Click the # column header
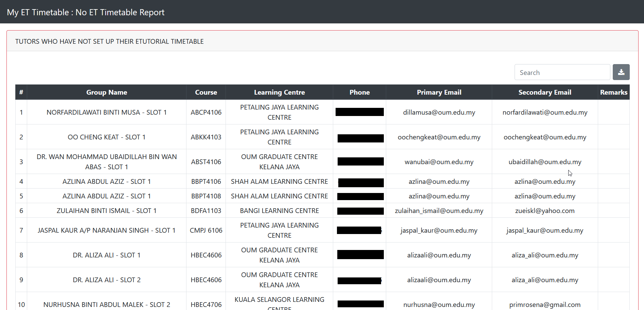 point(21,92)
